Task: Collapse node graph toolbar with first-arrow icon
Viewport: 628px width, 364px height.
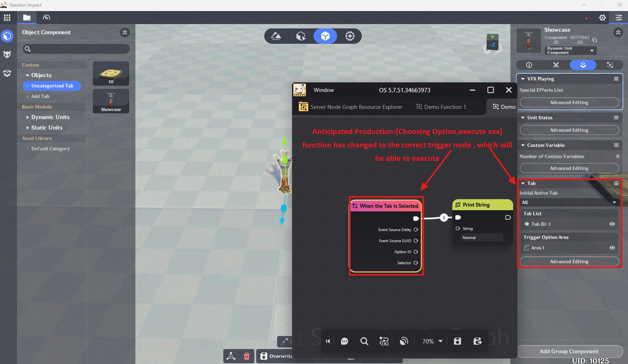Action: tap(328, 341)
